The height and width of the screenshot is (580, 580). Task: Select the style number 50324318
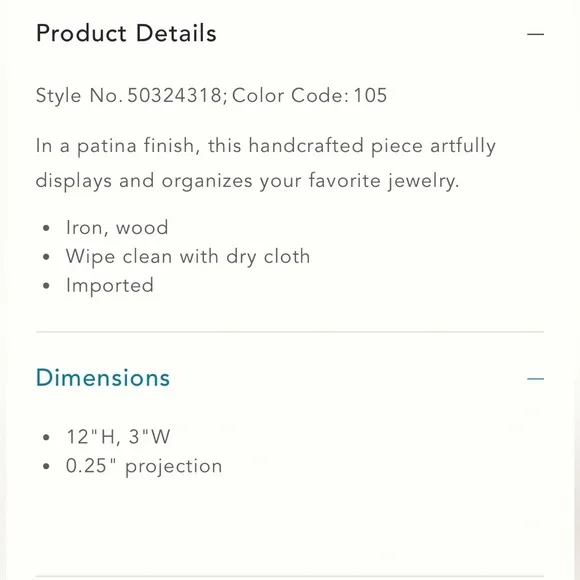(x=175, y=95)
